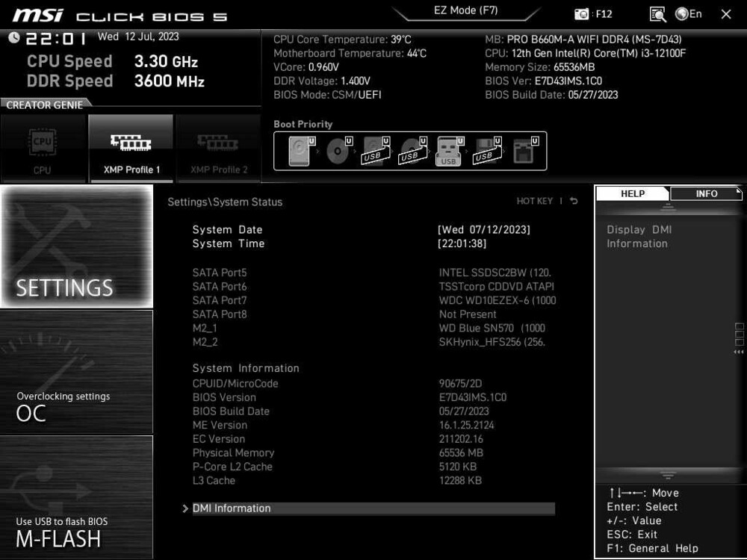Enable XMP Profile 2
The width and height of the screenshot is (747, 560).
tap(219, 147)
